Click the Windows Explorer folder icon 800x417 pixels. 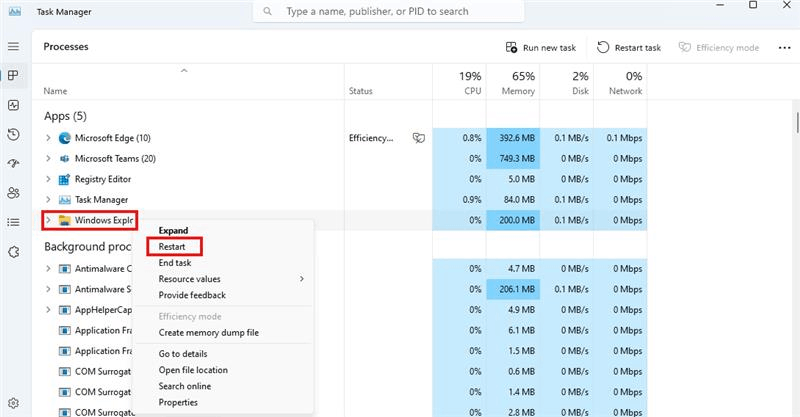64,220
